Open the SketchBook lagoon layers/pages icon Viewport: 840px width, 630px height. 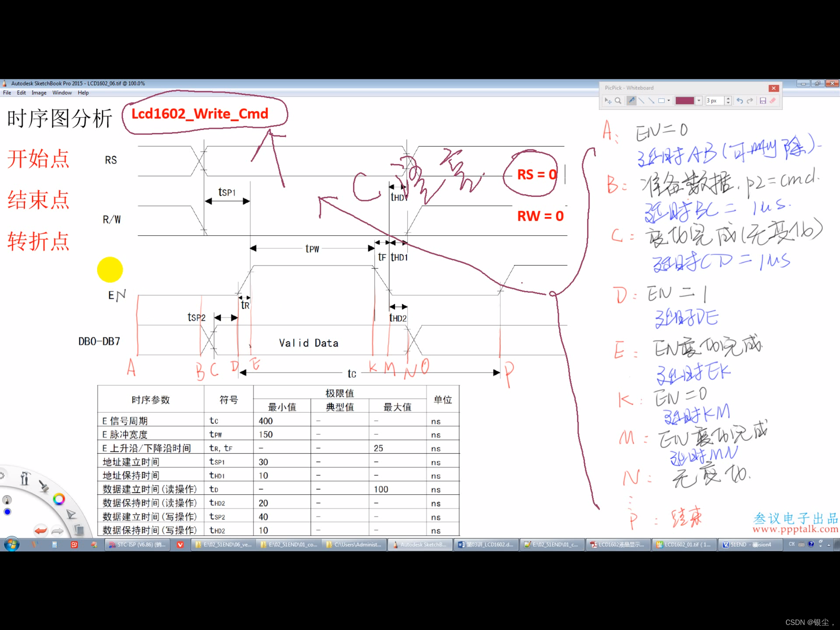click(x=79, y=530)
